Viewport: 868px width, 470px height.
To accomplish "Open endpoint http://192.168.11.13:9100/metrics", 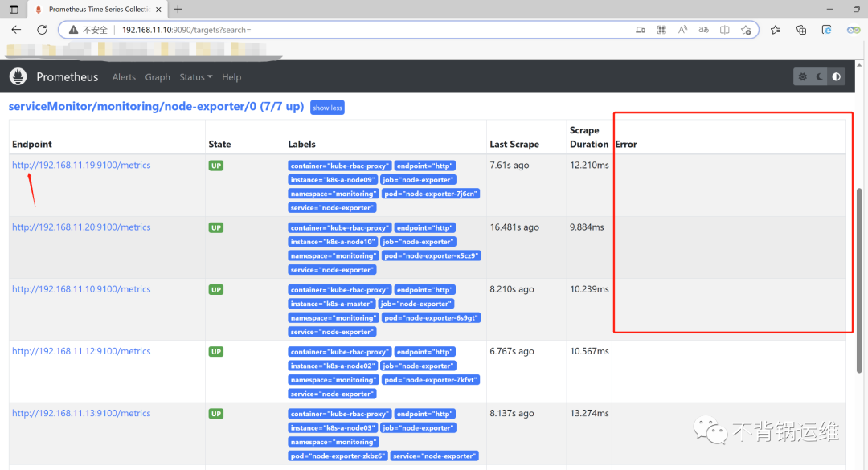I will (81, 413).
